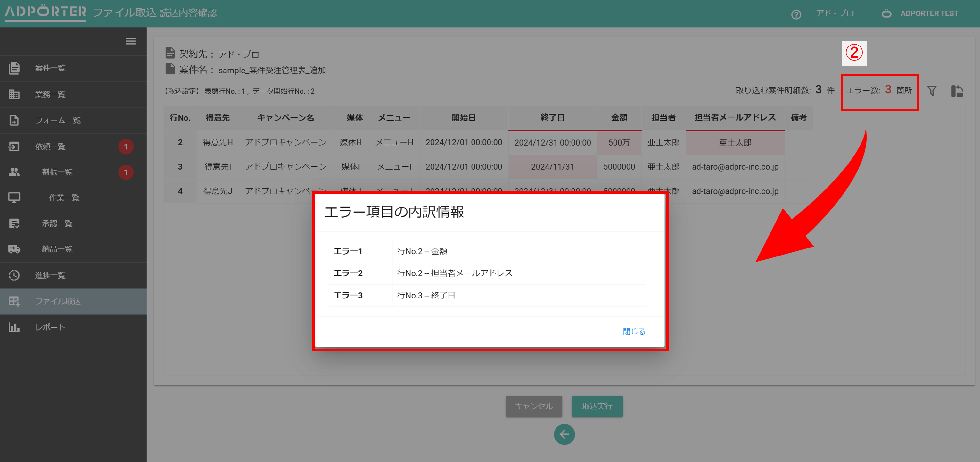Image resolution: width=980 pixels, height=462 pixels.
Task: Open 業務一覧 in the sidebar
Action: coord(73,95)
